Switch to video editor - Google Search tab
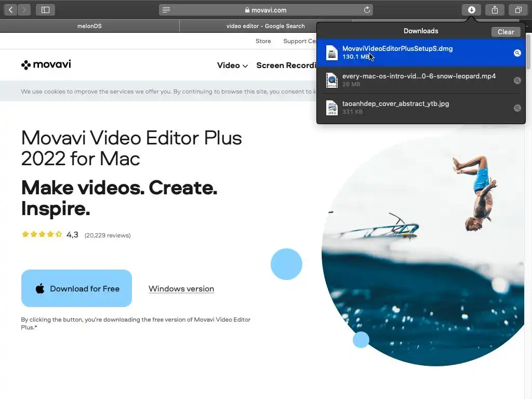 click(265, 26)
